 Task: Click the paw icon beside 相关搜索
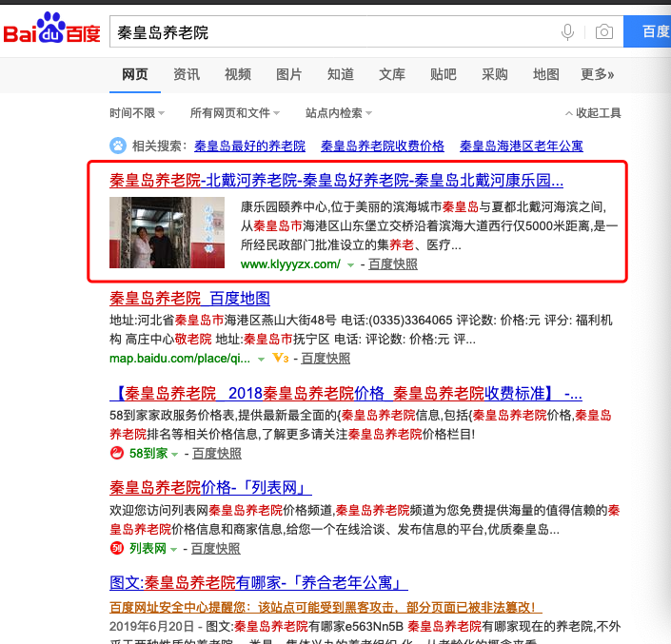(118, 146)
